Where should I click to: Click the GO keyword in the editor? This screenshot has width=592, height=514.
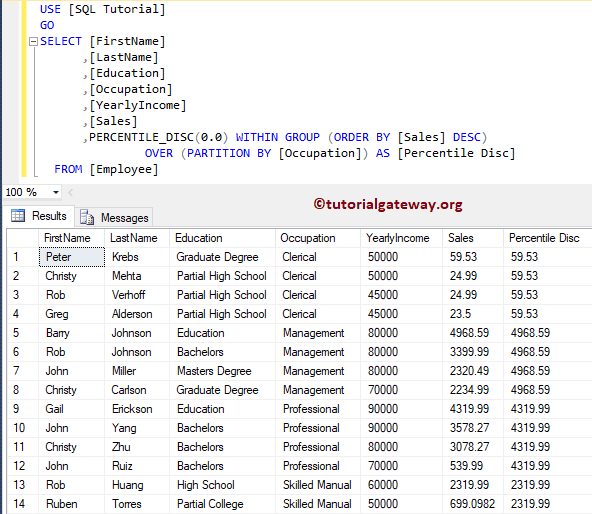pos(47,25)
